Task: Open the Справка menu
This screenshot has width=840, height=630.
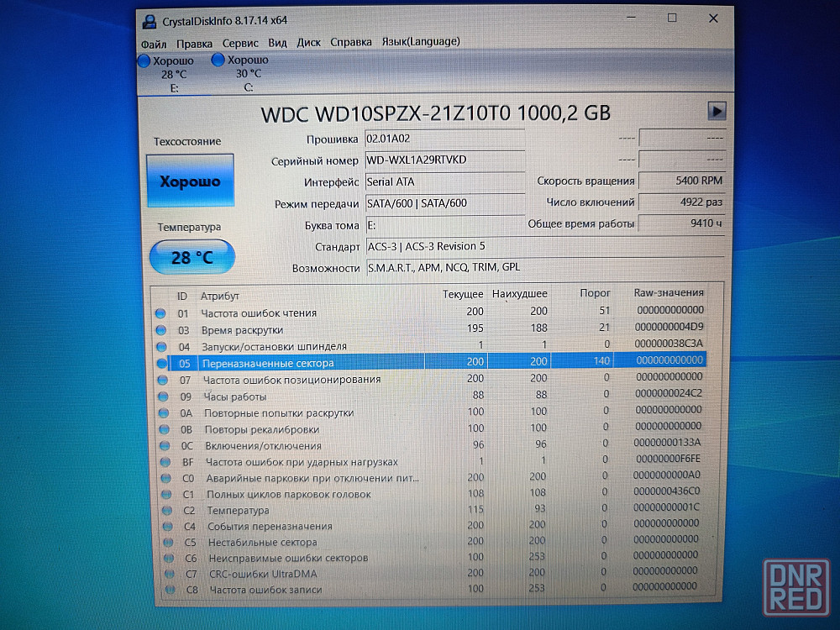Action: (351, 42)
